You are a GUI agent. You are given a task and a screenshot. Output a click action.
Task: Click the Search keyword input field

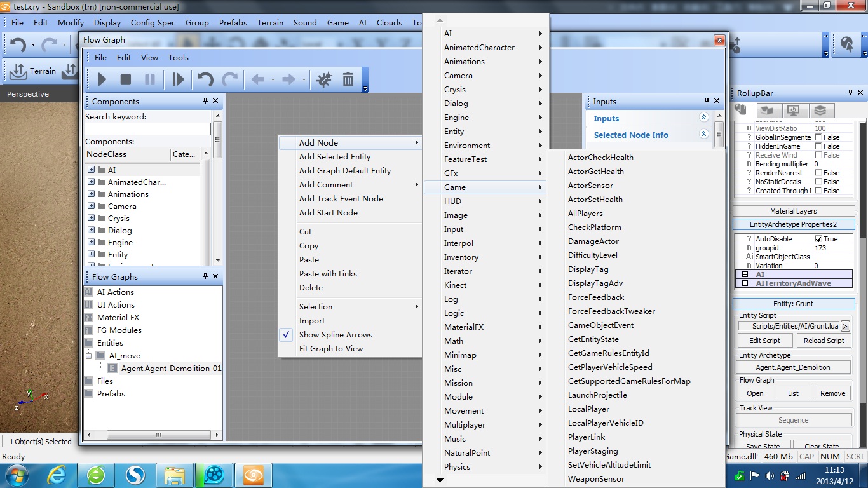147,129
